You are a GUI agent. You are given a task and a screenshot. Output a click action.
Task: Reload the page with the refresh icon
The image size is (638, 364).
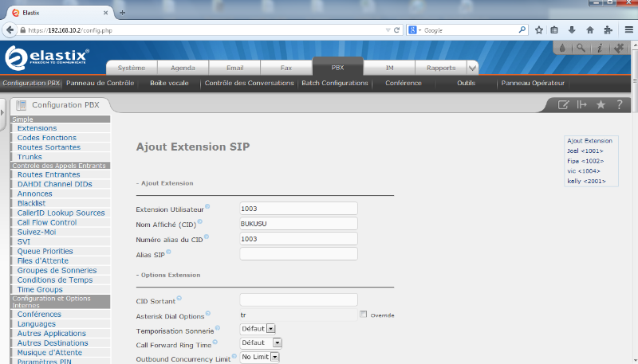[x=396, y=30]
